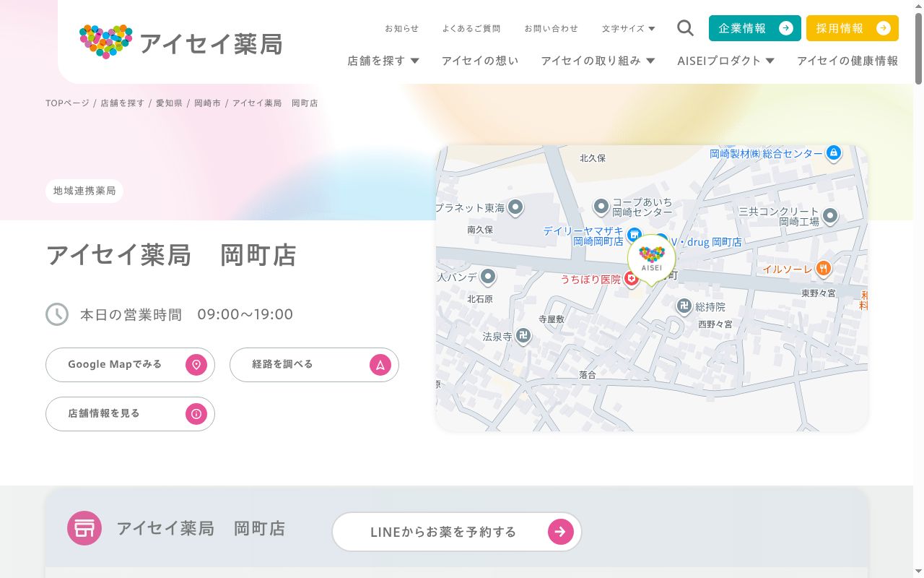Screen dimensions: 924x578
Task: Click the pink arrow on LINE reservation button
Action: point(561,532)
